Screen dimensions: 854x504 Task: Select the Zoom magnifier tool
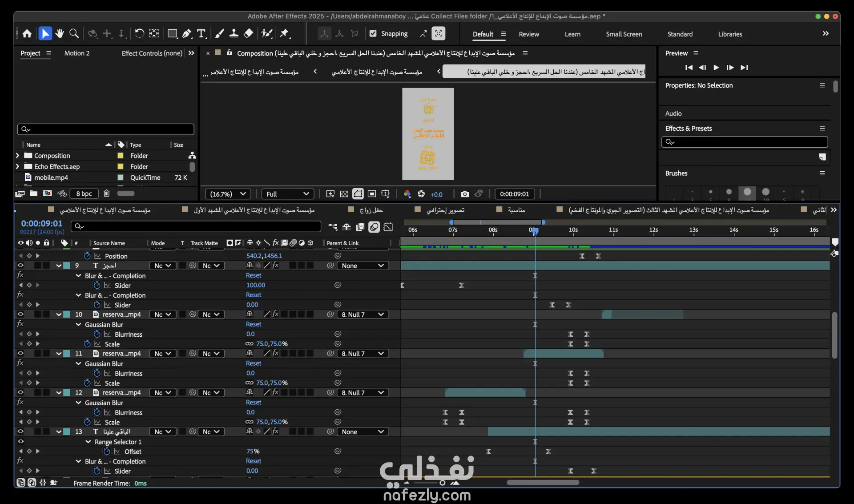(x=74, y=34)
